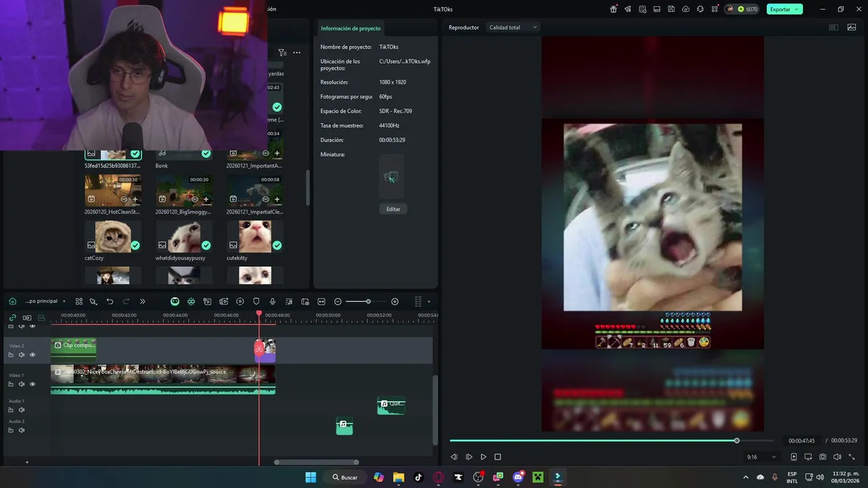Lock the Video 1 track
The height and width of the screenshot is (488, 868).
(11, 384)
